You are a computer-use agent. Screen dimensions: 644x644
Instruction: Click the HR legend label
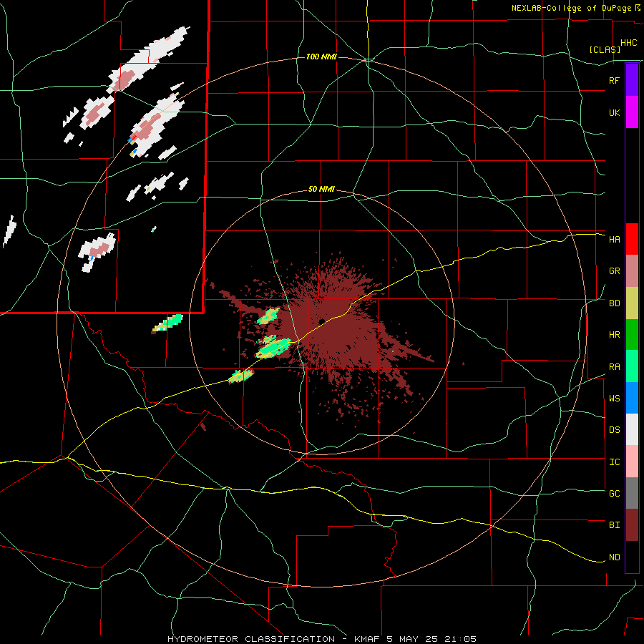pyautogui.click(x=614, y=335)
